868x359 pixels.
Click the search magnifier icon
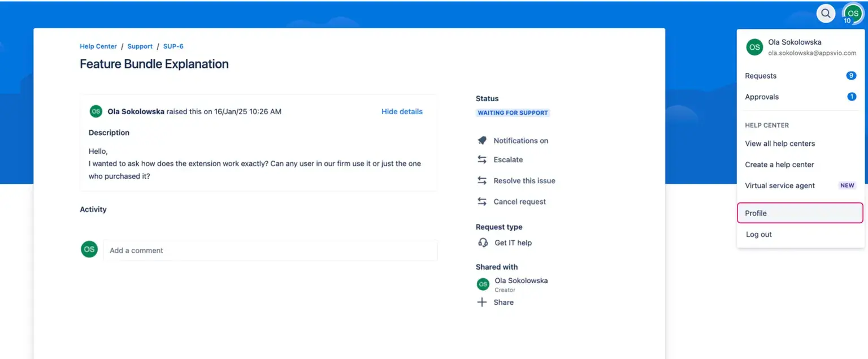826,14
